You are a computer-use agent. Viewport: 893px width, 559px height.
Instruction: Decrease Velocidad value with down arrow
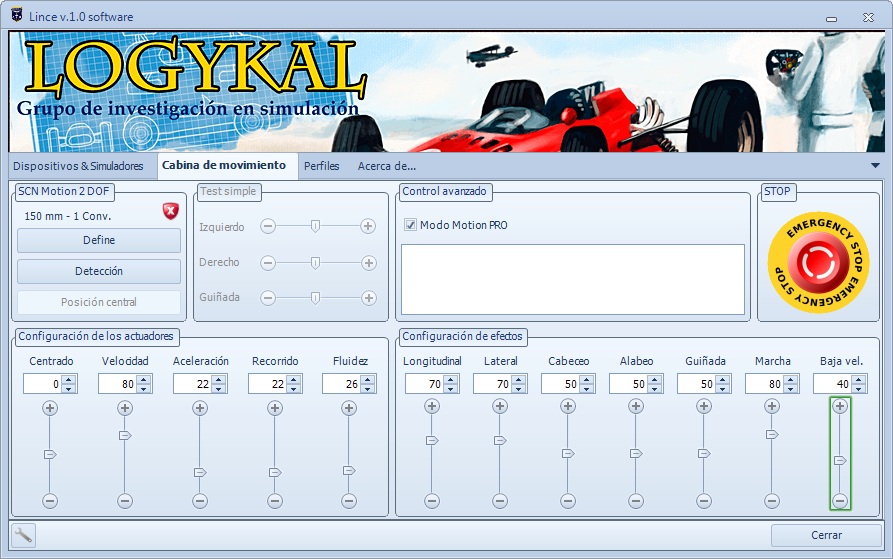click(144, 389)
